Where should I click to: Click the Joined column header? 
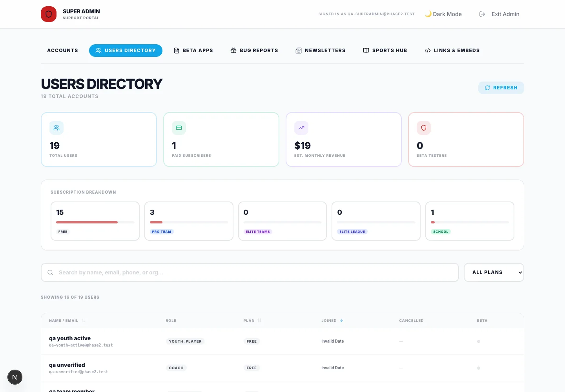pyautogui.click(x=332, y=320)
